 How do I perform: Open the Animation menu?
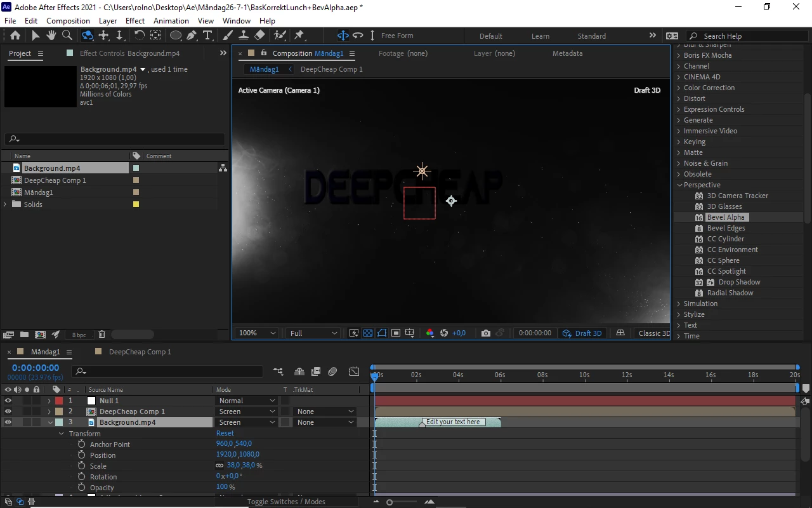click(171, 20)
